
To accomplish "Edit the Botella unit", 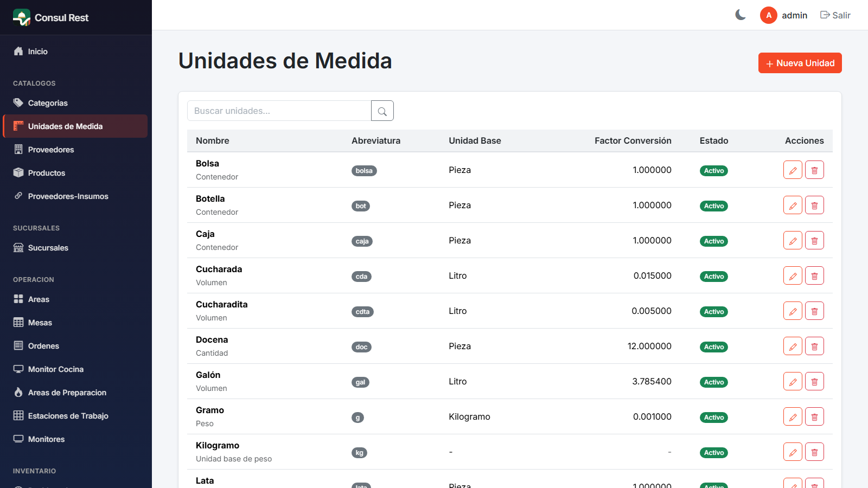I will [793, 206].
